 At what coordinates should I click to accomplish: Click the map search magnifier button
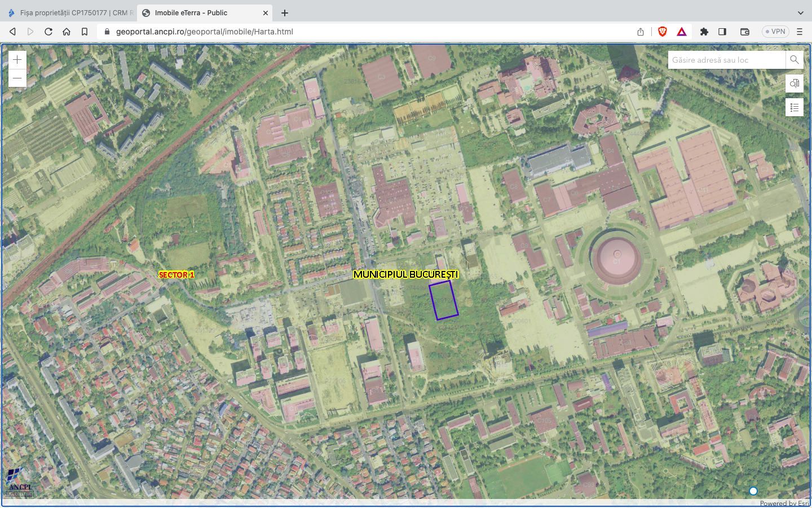pos(794,60)
